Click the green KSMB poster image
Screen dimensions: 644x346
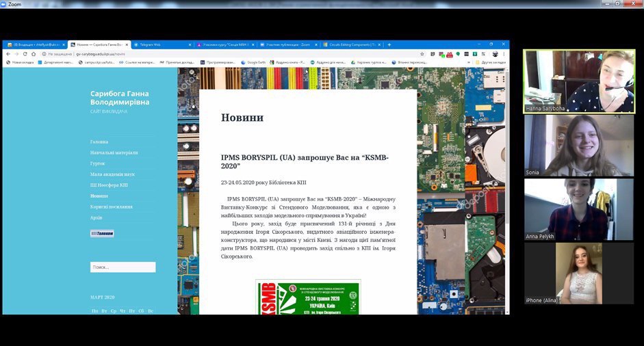click(x=308, y=297)
